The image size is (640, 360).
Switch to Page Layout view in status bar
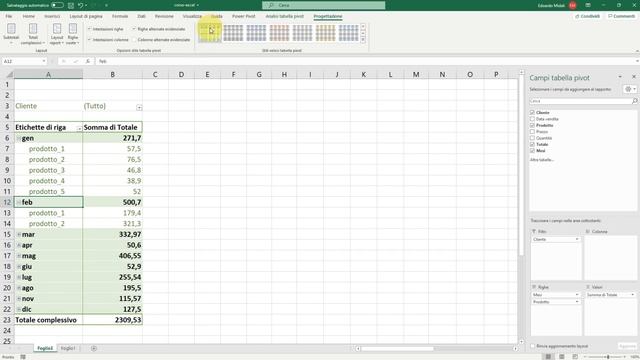coord(562,357)
